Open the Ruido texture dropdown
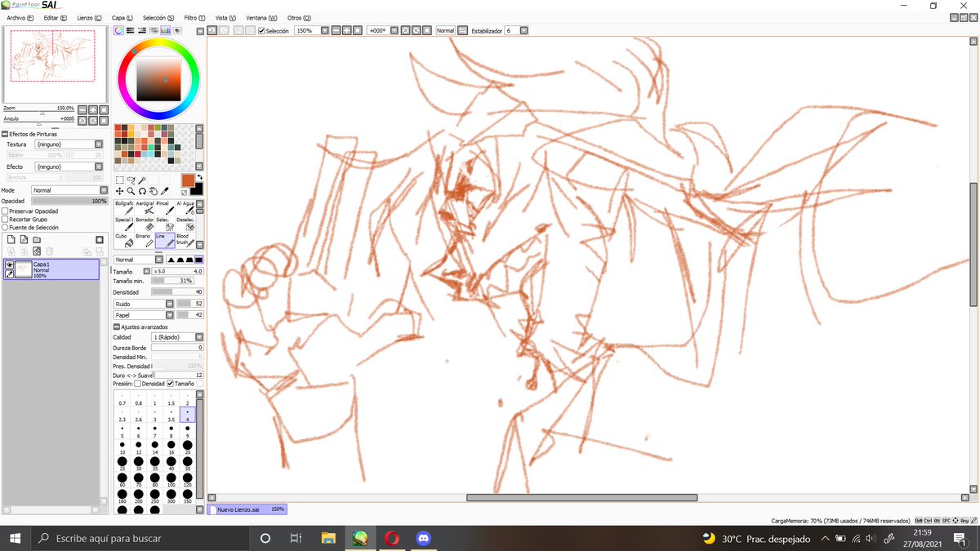 [x=144, y=304]
